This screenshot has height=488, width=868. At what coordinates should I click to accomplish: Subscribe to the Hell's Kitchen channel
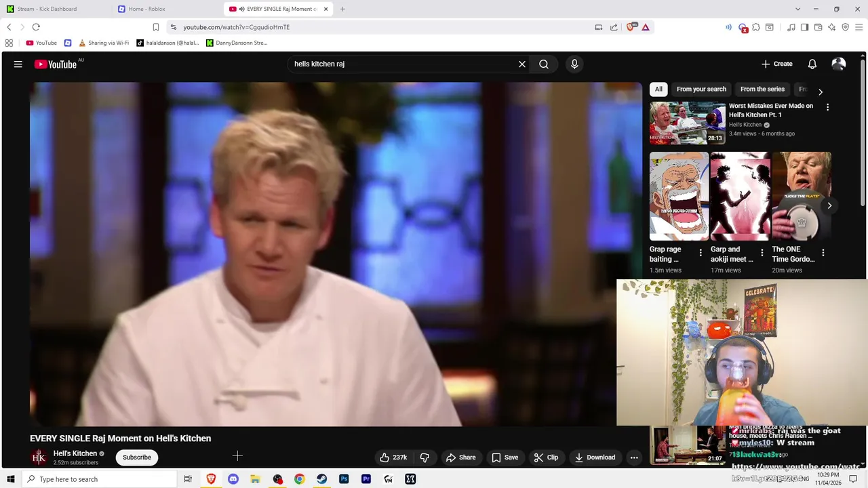click(x=137, y=457)
